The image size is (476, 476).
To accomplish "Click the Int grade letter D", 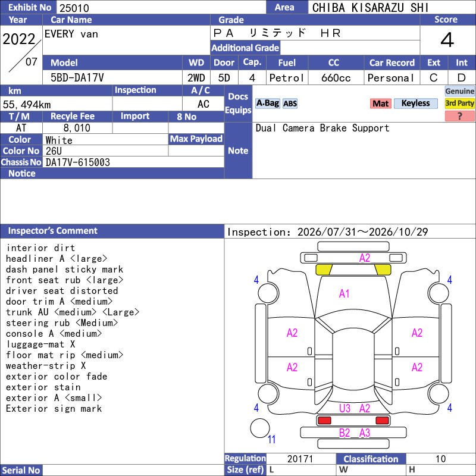I will (x=462, y=78).
